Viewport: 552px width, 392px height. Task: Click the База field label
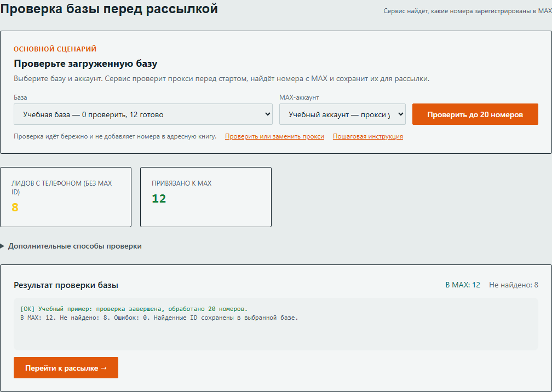(20, 97)
